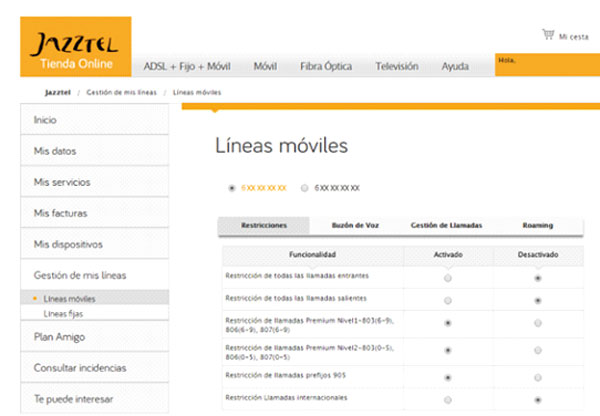This screenshot has height=416, width=600.
Task: Deactivate restriction of prefix 905 calls
Action: click(x=539, y=378)
